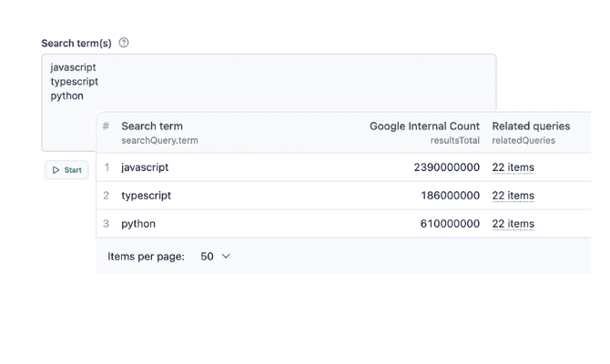
Task: Open 22 items link for javascript row
Action: pyautogui.click(x=513, y=167)
